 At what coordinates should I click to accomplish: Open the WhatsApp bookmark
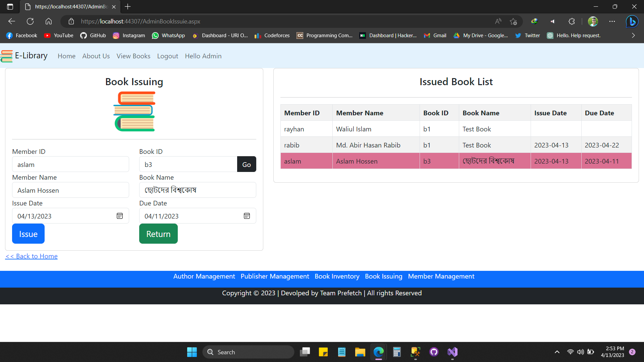point(169,36)
